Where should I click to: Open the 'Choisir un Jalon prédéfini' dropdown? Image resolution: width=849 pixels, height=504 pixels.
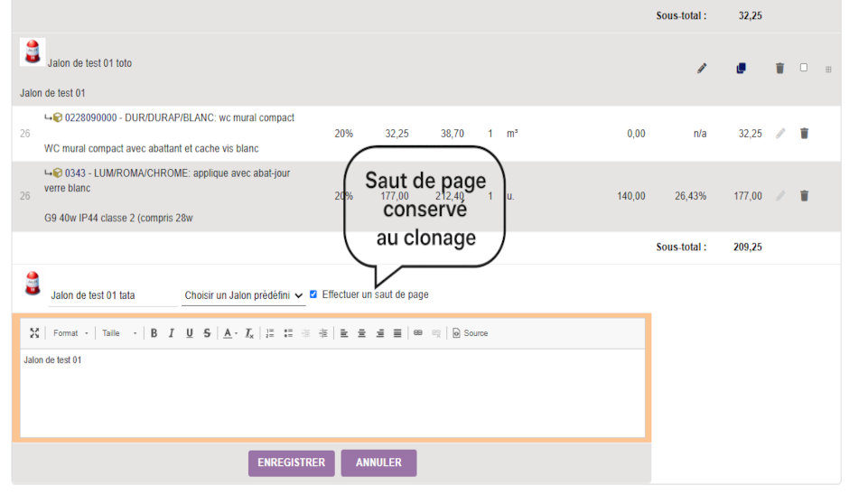[x=243, y=295]
